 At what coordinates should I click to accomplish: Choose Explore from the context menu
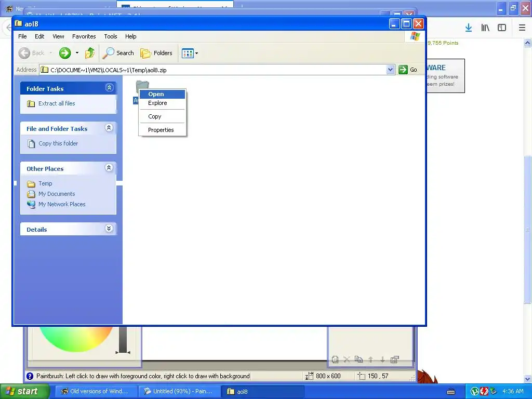(x=162, y=103)
